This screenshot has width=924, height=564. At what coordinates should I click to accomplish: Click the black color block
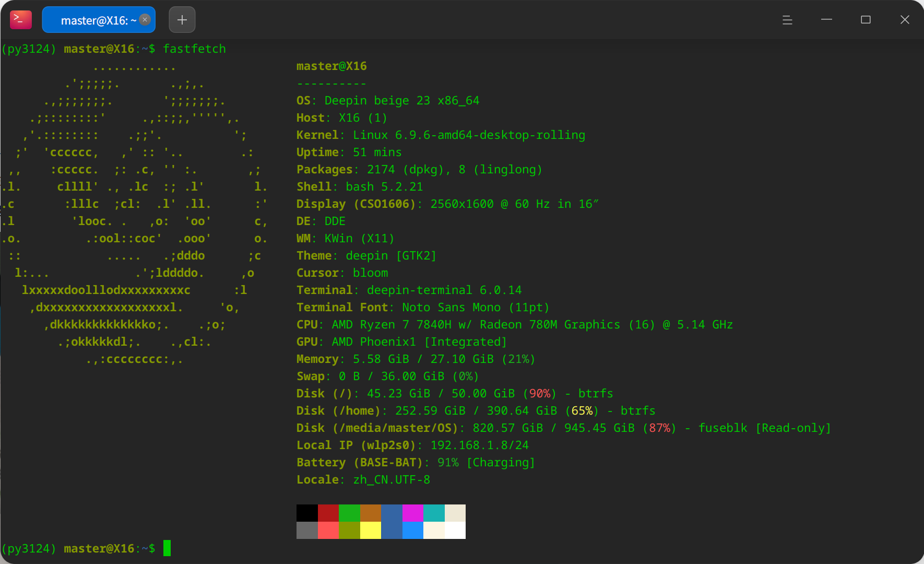[307, 513]
